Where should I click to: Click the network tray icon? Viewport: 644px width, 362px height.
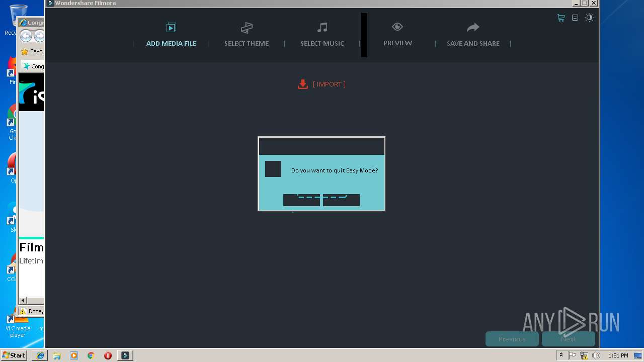pos(584,355)
